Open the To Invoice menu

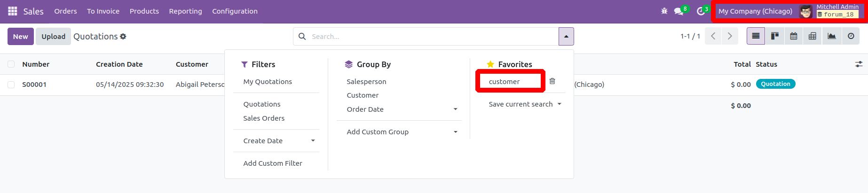click(x=103, y=11)
